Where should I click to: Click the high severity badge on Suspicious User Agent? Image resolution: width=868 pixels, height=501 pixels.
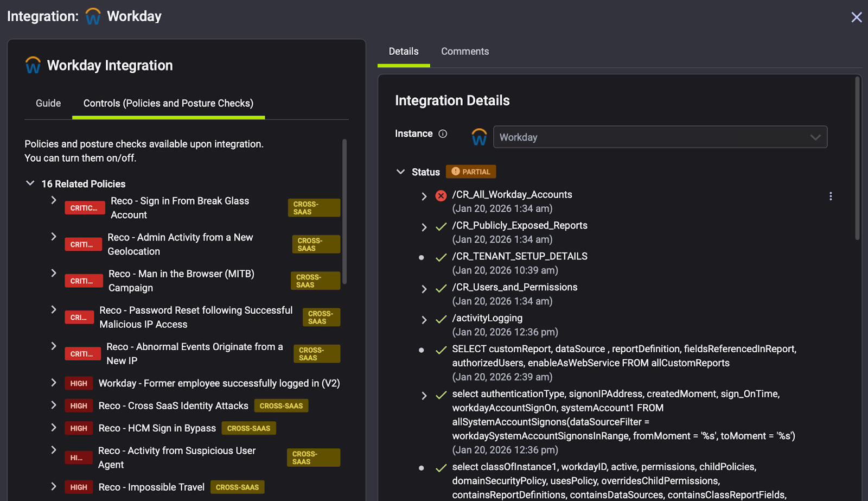(79, 458)
